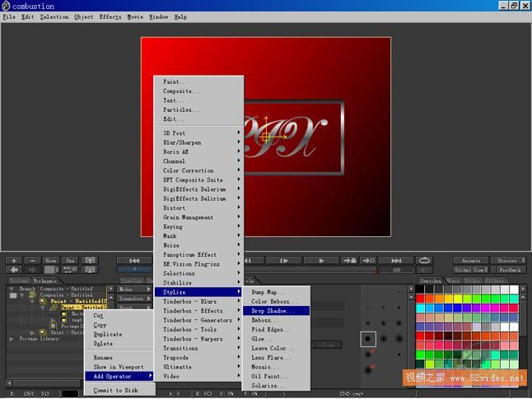532x399 pixels.
Task: Expand the Trapcode submenu
Action: click(198, 357)
